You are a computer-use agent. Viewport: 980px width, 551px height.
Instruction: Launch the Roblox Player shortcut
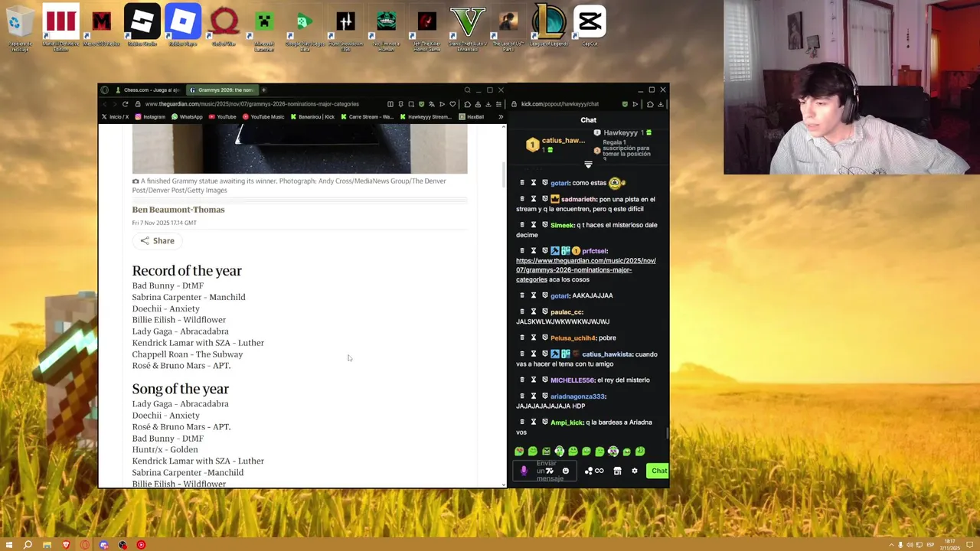[182, 28]
